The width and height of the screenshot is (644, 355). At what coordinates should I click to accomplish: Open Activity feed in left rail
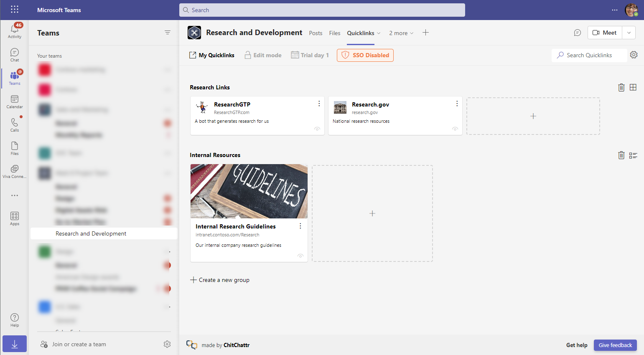[15, 31]
